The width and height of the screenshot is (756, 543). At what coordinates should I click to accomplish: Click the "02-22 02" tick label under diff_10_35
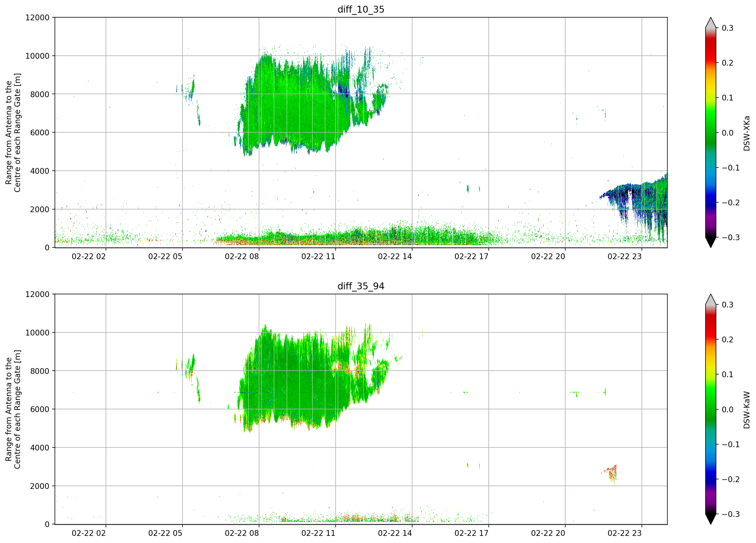[89, 256]
